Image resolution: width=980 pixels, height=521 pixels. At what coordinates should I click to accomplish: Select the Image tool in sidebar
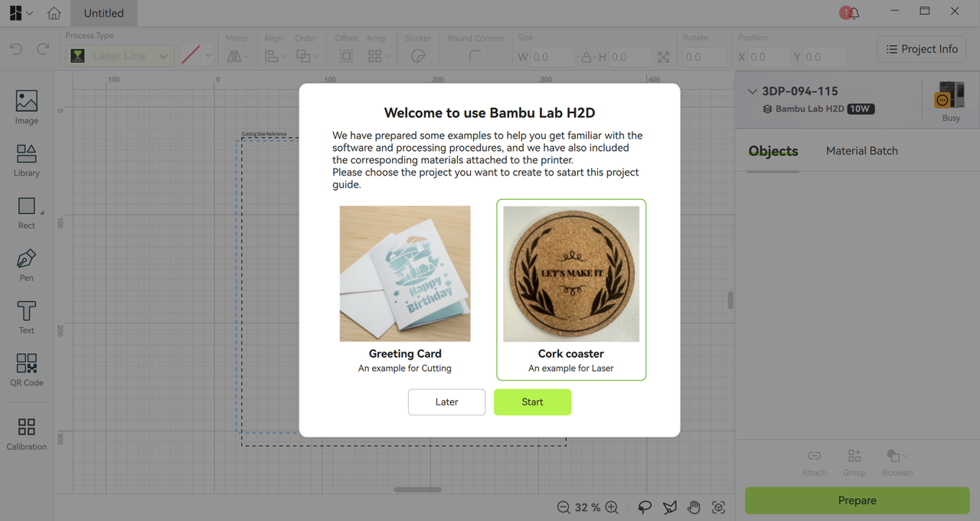(x=26, y=106)
